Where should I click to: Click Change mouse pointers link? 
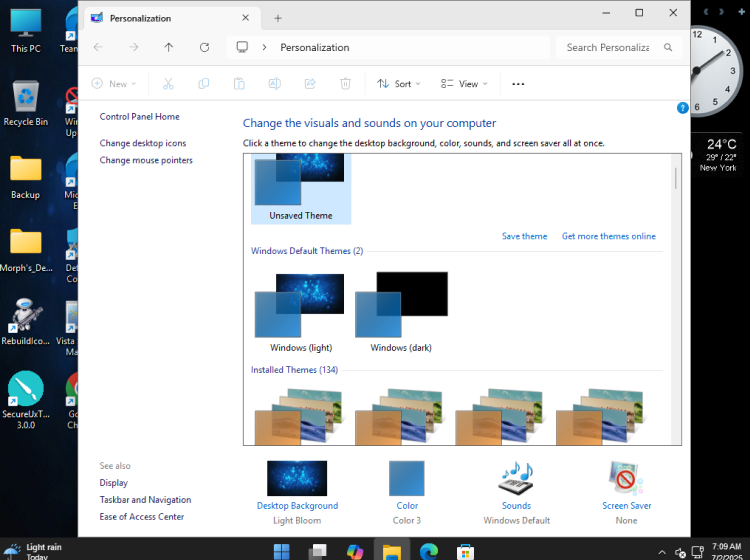146,160
